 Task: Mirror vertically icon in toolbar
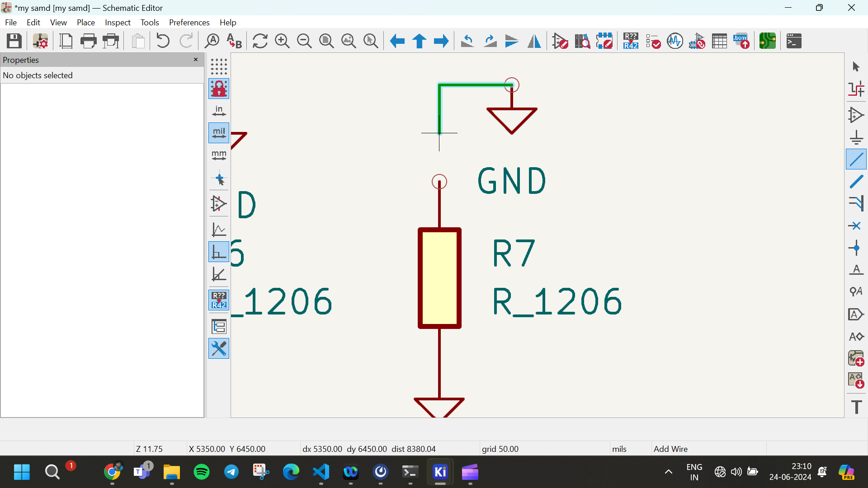(512, 41)
